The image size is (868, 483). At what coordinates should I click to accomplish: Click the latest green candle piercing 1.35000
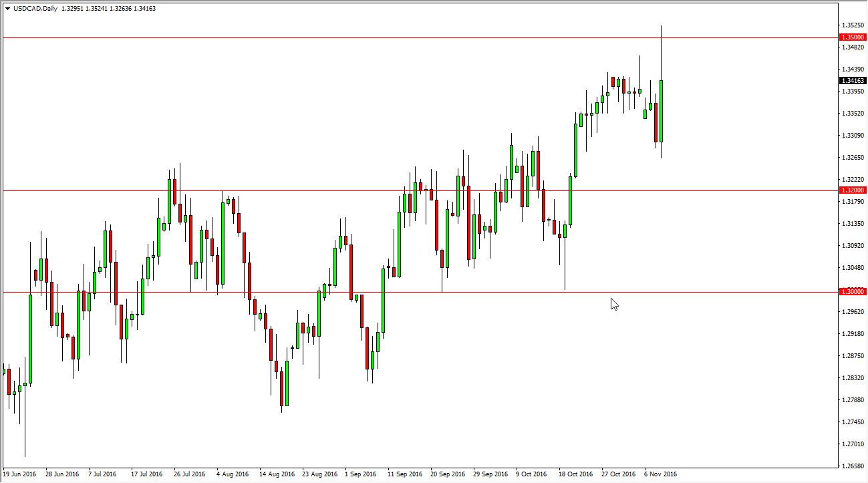662,110
